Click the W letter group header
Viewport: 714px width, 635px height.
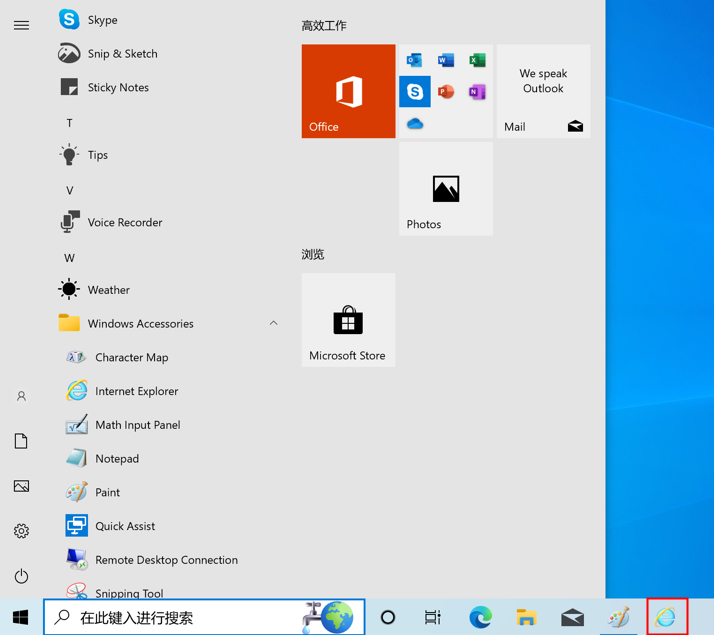point(69,258)
